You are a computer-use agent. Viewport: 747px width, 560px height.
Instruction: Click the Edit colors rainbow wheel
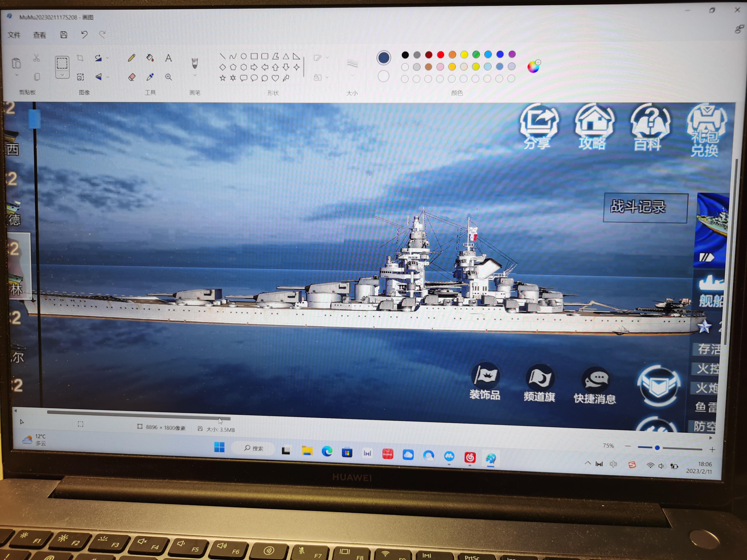534,67
